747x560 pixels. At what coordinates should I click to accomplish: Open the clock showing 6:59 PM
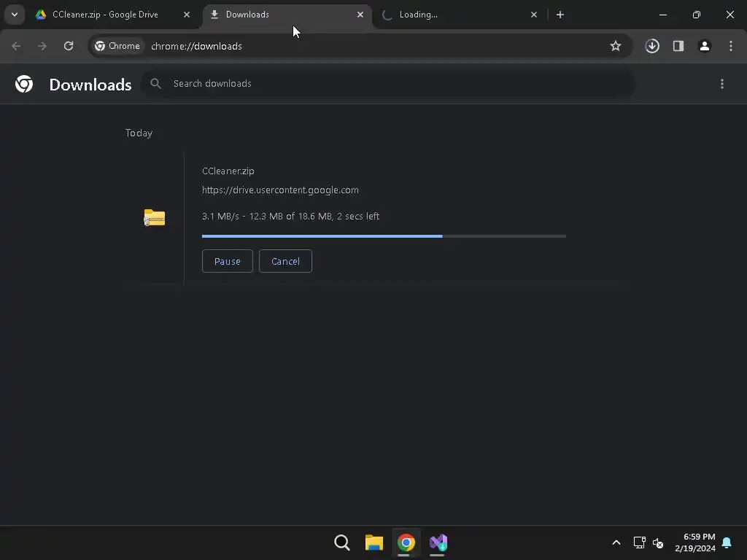695,542
